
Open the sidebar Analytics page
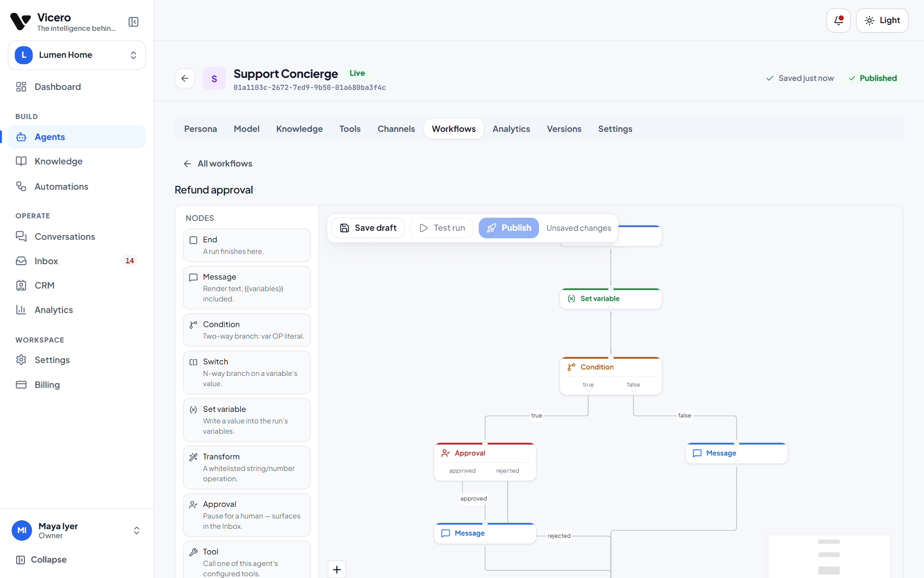pyautogui.click(x=77, y=310)
